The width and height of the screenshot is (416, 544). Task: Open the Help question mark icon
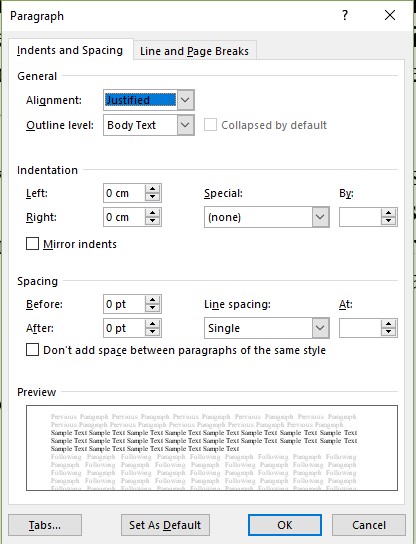345,15
